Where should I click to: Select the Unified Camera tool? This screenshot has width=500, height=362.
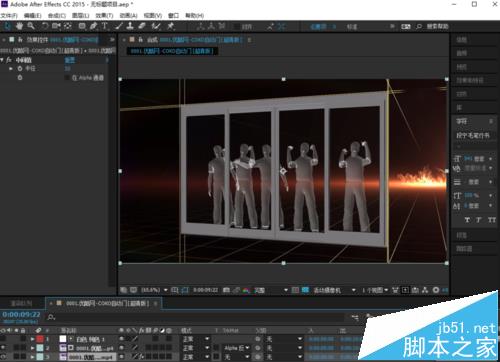pyautogui.click(x=56, y=26)
